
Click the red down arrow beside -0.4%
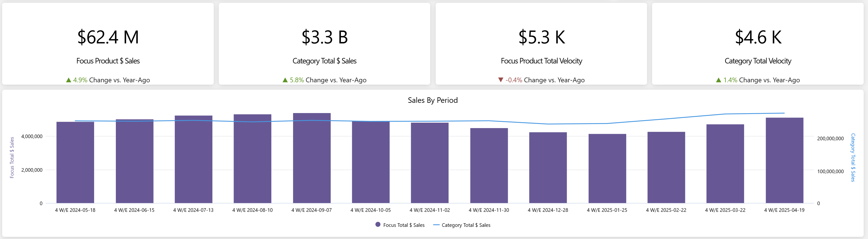(x=501, y=80)
